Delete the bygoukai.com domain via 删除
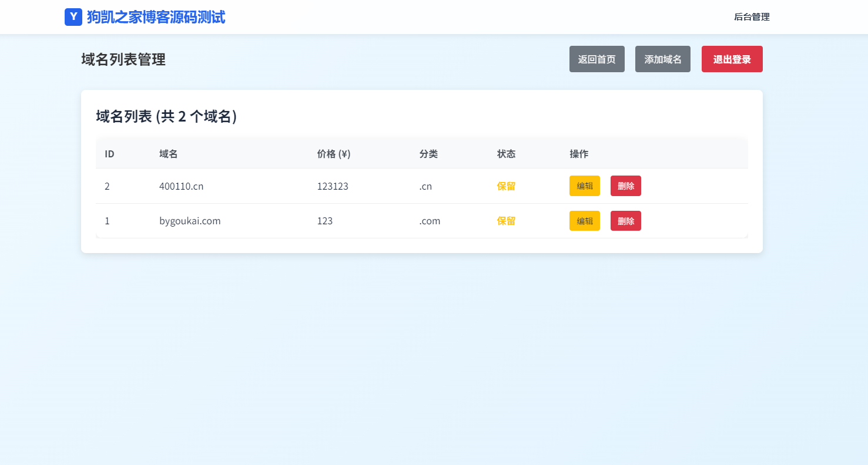This screenshot has width=868, height=465. pos(626,221)
